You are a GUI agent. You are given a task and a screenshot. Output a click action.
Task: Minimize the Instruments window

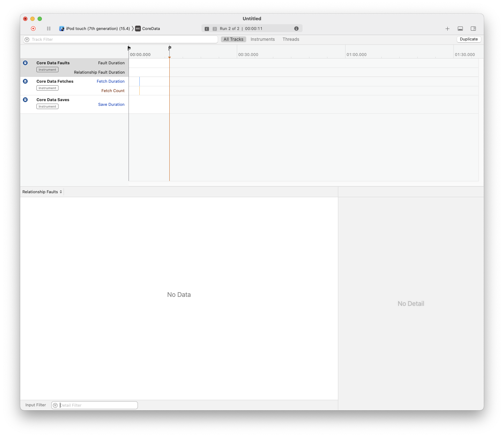(x=32, y=19)
